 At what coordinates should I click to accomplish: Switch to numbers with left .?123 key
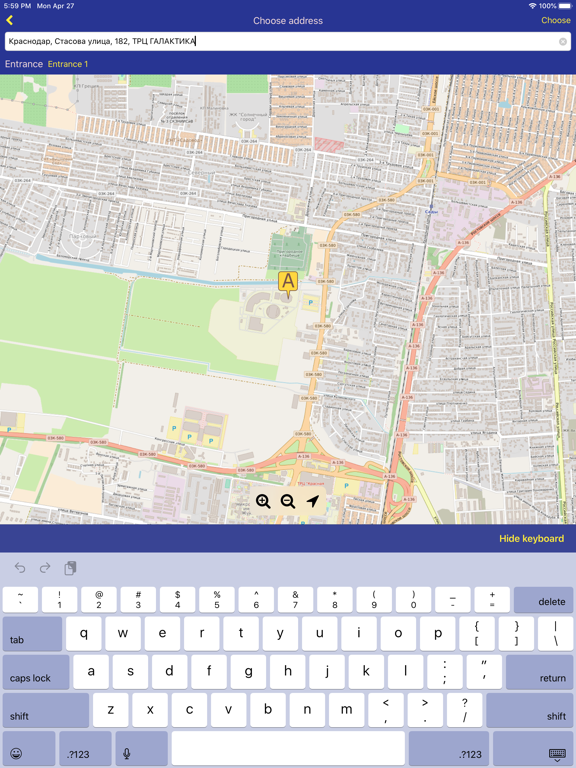coord(85,748)
